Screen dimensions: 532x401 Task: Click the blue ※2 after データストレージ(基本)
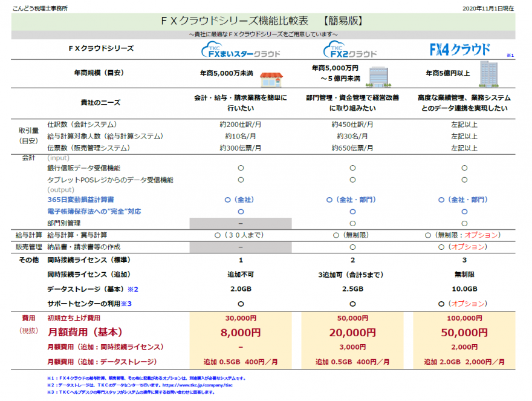(x=132, y=289)
